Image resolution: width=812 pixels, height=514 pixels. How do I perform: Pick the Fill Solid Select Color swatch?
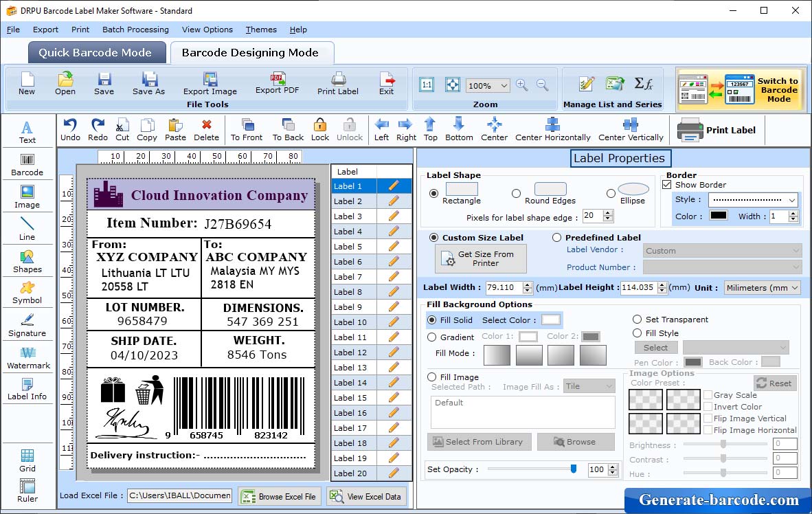coord(551,320)
